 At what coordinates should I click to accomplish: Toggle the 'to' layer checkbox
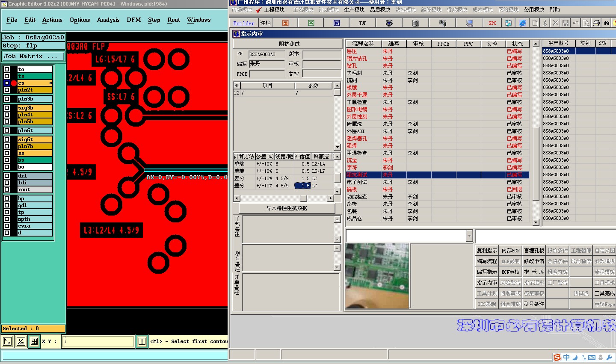coord(7,69)
